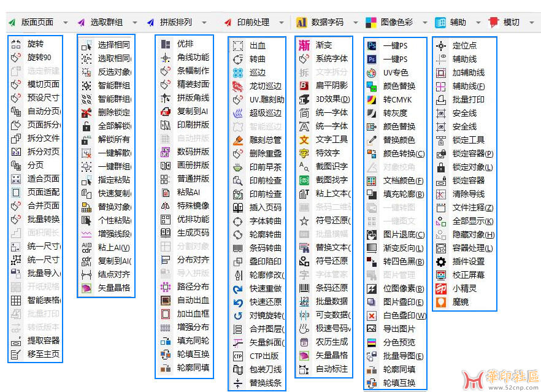Click the 农历生成 text label

[x=332, y=342]
